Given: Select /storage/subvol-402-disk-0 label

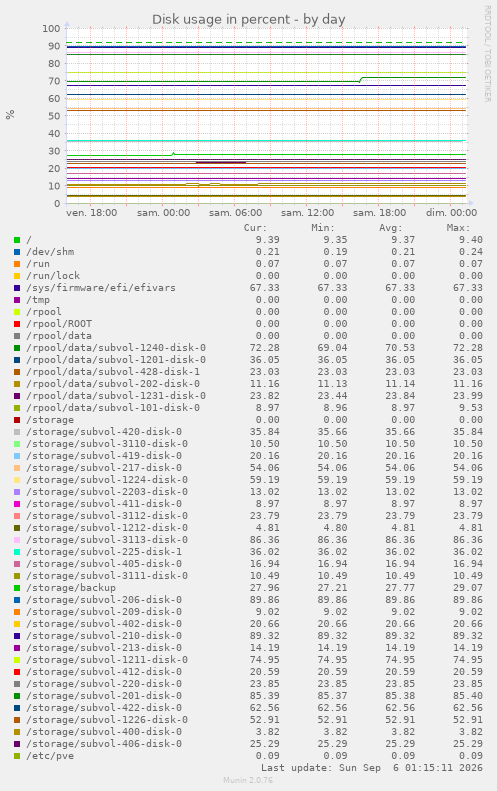Looking at the screenshot, I should (x=104, y=624).
